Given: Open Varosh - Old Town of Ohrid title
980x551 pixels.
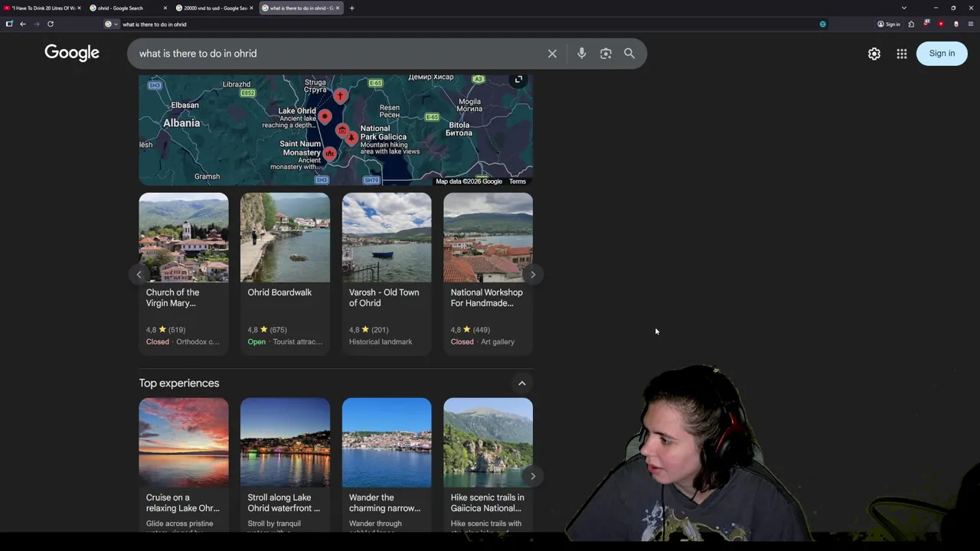Looking at the screenshot, I should coord(384,298).
